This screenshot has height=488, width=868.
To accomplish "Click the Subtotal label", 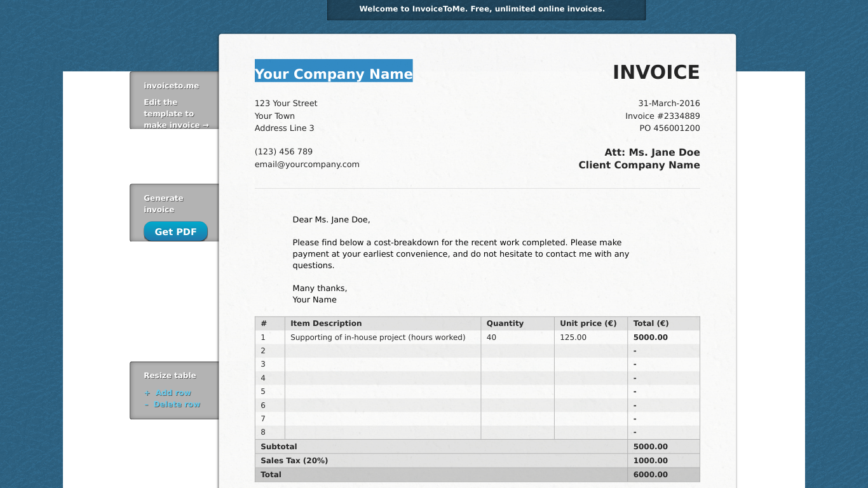I will click(278, 447).
